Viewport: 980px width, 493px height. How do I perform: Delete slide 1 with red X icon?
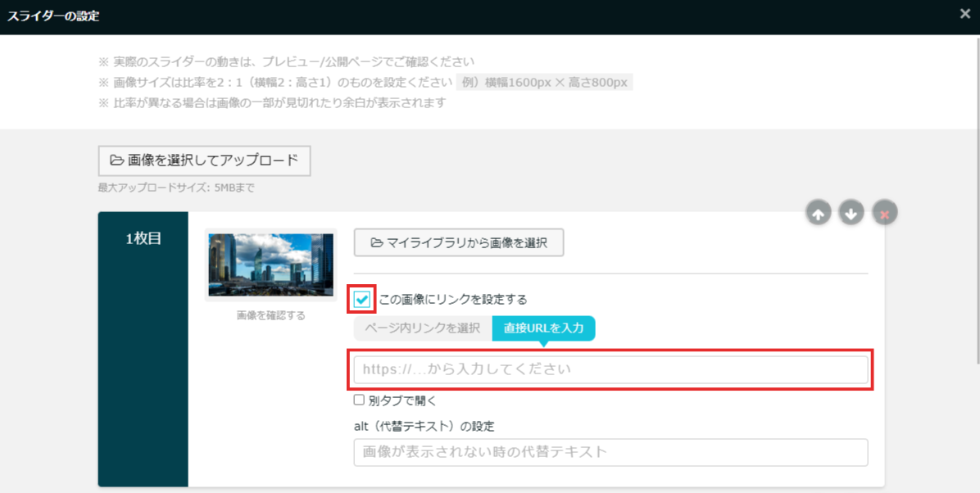pyautogui.click(x=884, y=212)
